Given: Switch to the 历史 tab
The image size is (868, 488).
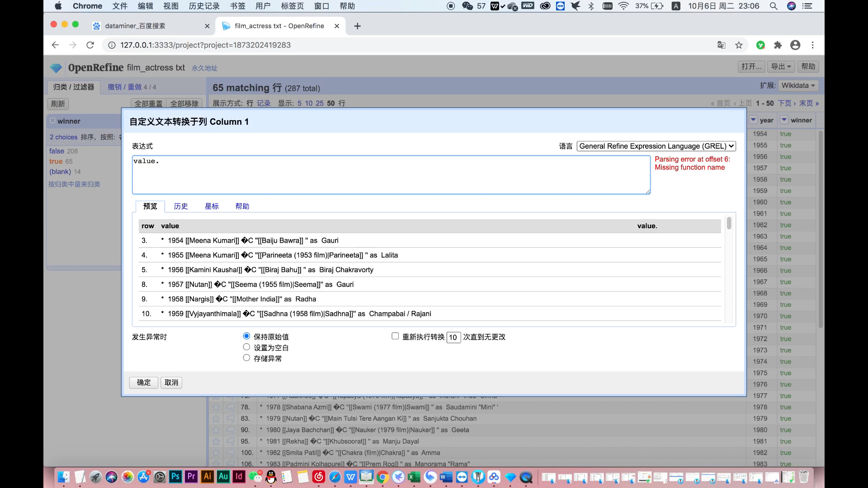Looking at the screenshot, I should [x=181, y=206].
